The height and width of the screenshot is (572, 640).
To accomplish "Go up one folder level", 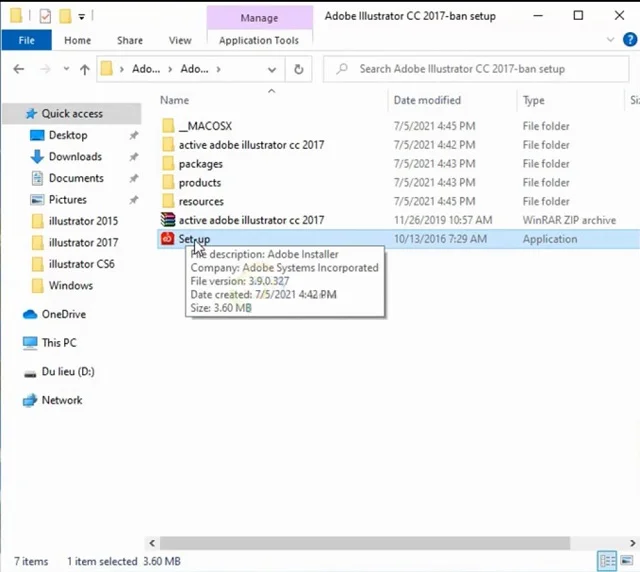I will point(84,69).
